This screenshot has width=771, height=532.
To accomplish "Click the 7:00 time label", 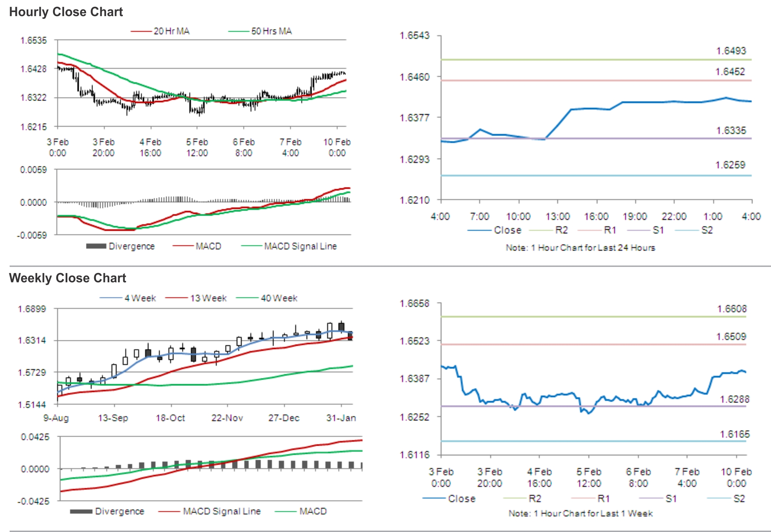I will coord(479,216).
